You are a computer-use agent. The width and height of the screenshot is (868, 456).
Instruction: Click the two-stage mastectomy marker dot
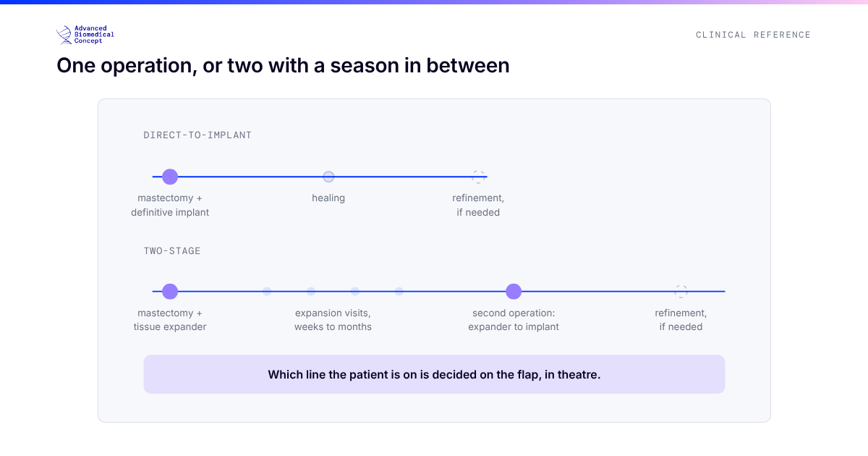(x=170, y=292)
